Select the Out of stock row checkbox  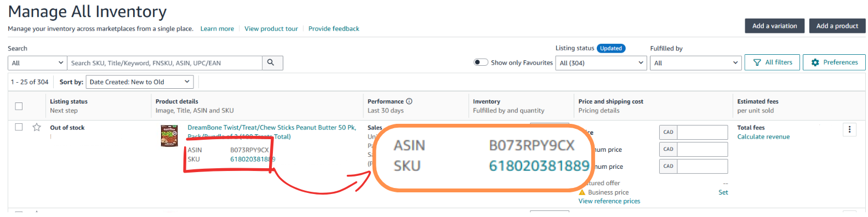coord(19,127)
